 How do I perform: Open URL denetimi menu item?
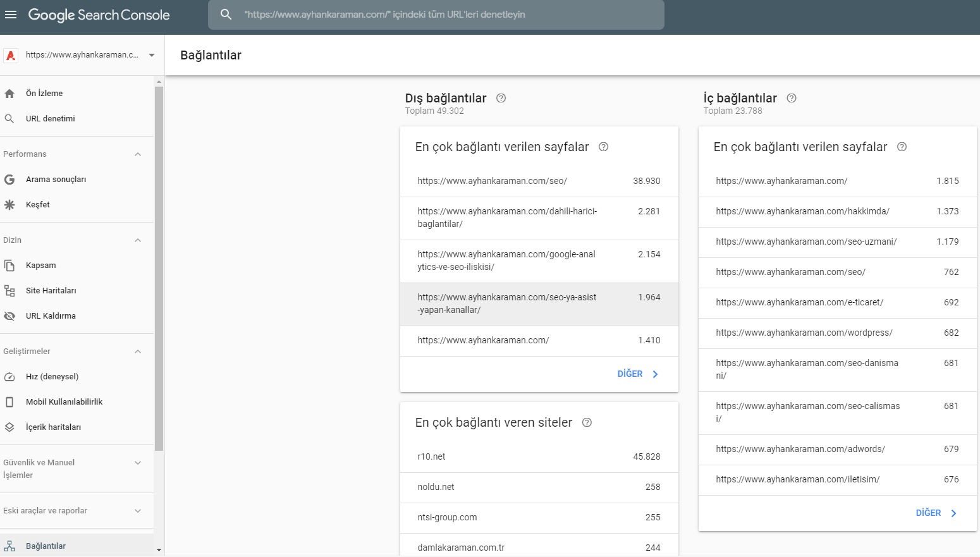click(x=77, y=119)
